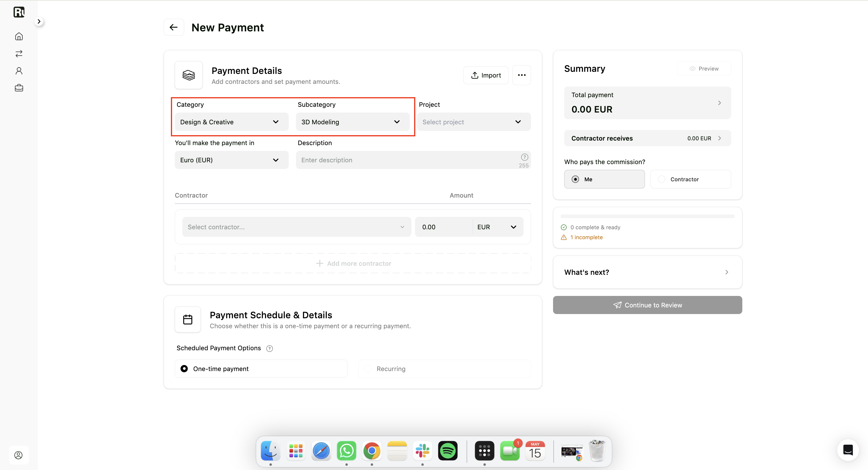This screenshot has width=868, height=470.
Task: Click the calendar icon of Payment Schedule
Action: [x=188, y=319]
